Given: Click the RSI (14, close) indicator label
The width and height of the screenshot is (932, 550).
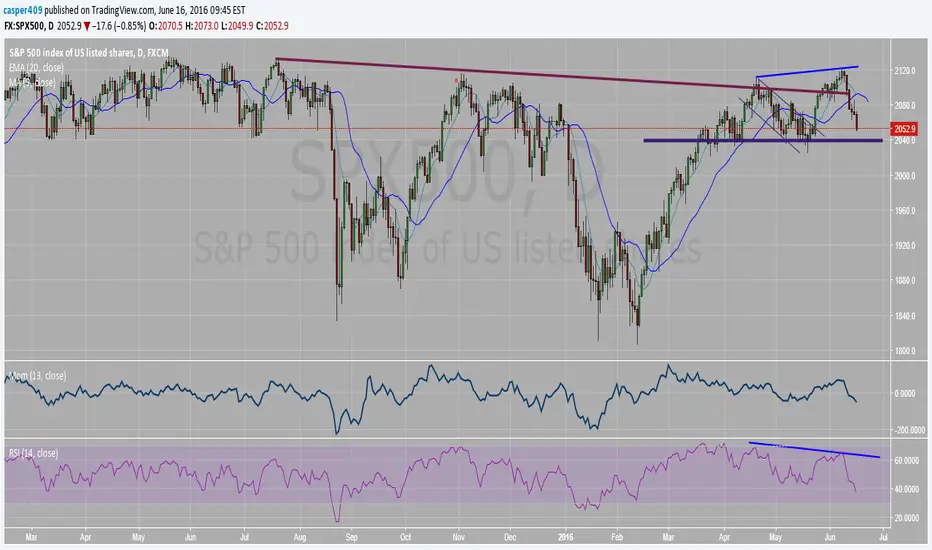Looking at the screenshot, I should [33, 454].
